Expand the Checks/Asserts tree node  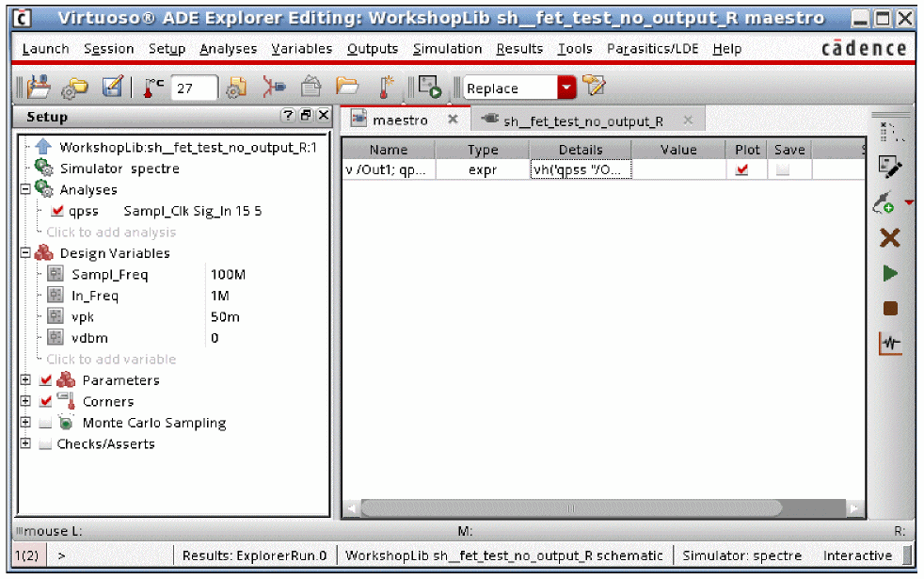[25, 443]
